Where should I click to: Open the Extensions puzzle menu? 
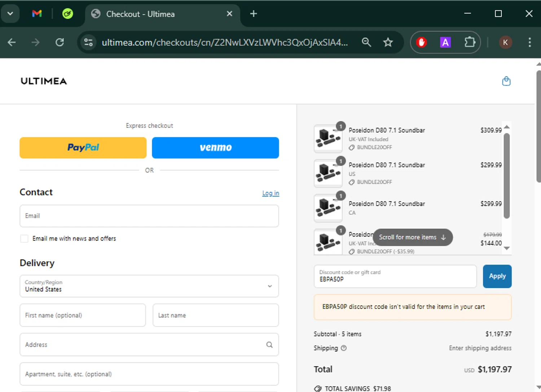[x=470, y=43]
